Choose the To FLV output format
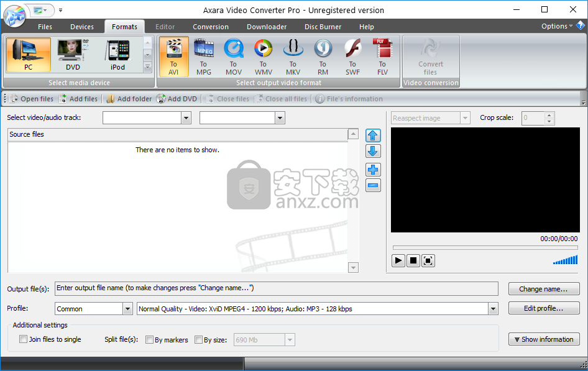 pos(382,57)
